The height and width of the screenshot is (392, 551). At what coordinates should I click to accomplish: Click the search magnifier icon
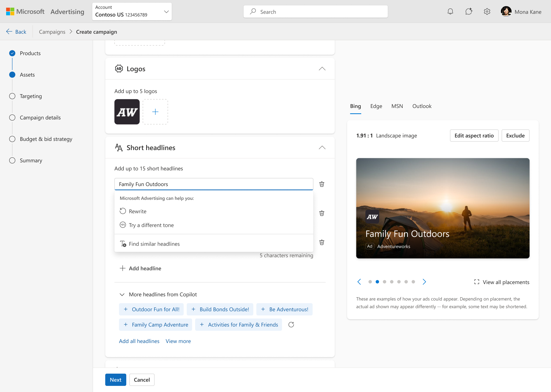pyautogui.click(x=253, y=11)
